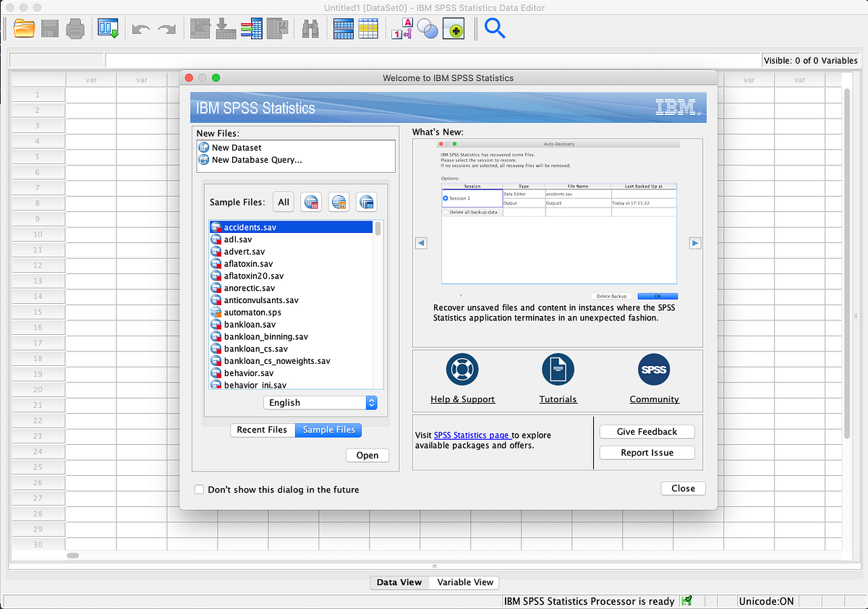
Task: Toggle the Value Labels toolbar icon
Action: coord(402,28)
